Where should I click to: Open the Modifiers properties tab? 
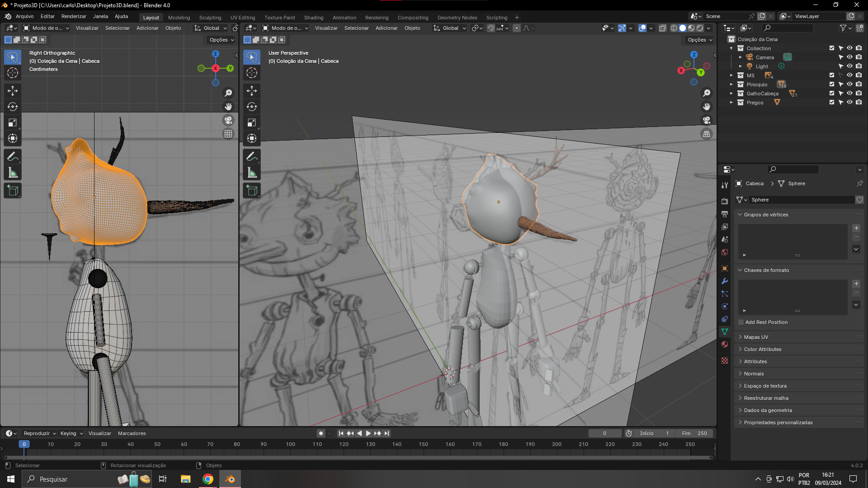(725, 281)
